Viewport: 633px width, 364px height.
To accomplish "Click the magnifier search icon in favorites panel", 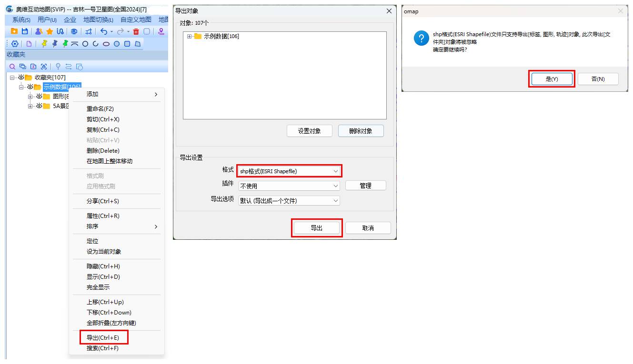I will 12,67.
